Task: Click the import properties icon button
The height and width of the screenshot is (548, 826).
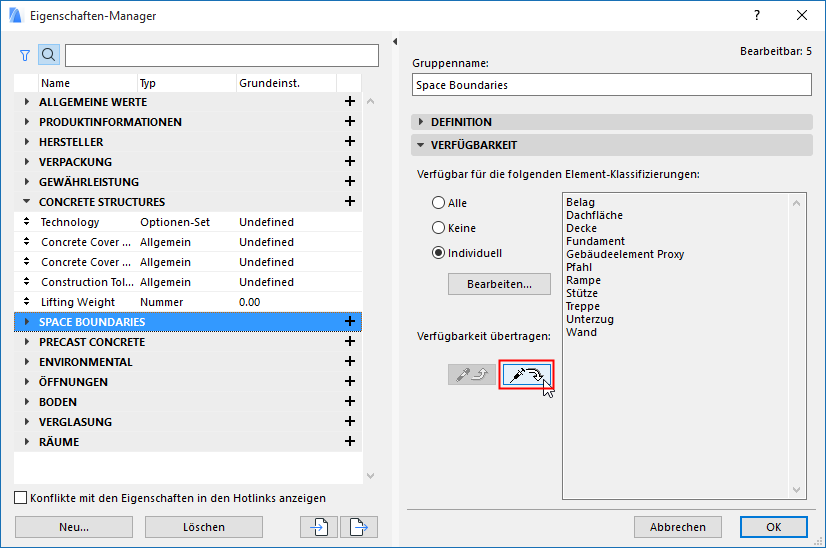Action: point(319,527)
